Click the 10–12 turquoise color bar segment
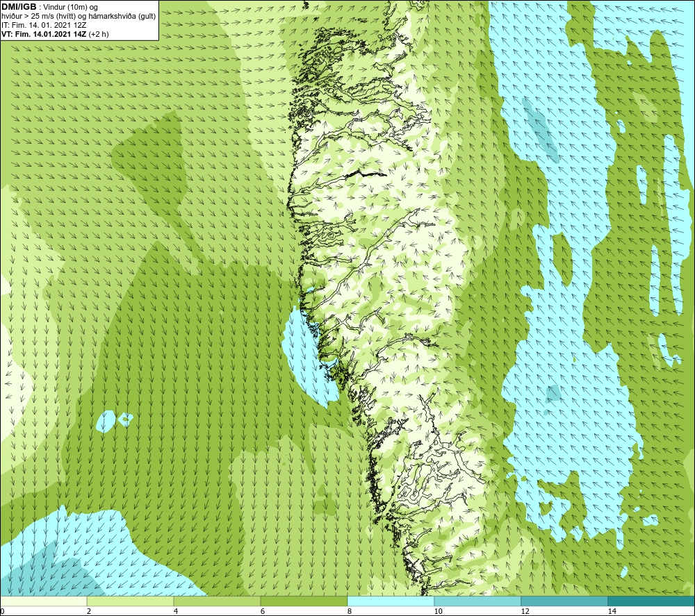The height and width of the screenshot is (616, 695). click(478, 601)
